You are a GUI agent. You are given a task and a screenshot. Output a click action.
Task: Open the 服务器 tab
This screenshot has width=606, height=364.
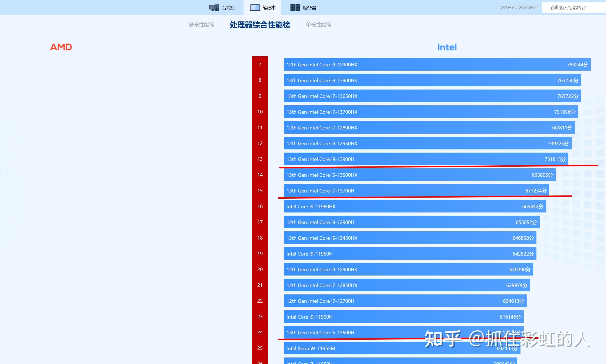[303, 7]
